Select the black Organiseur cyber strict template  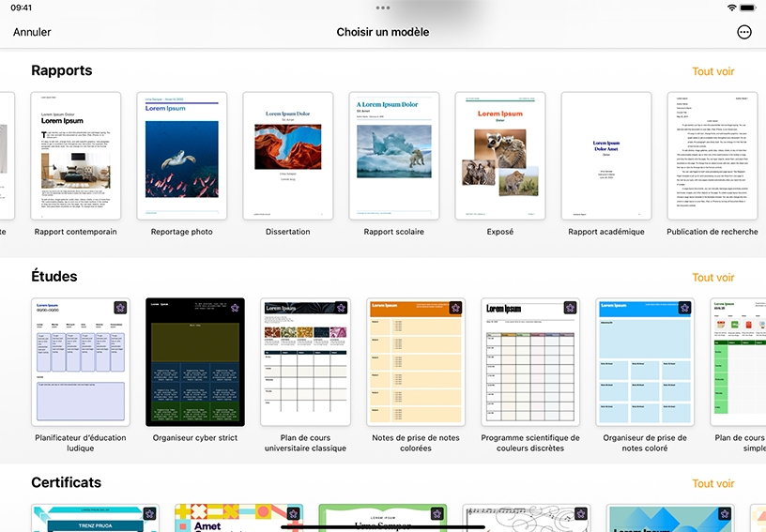[x=195, y=362]
